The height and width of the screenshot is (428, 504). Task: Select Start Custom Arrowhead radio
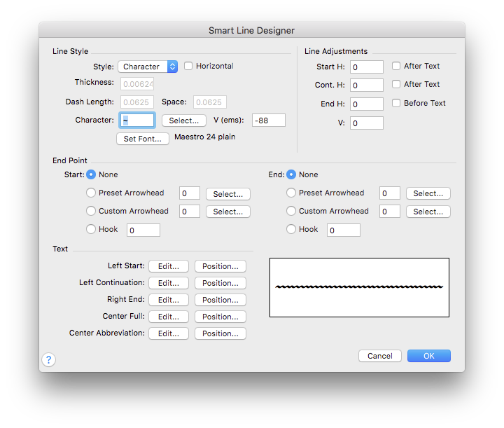pos(91,211)
